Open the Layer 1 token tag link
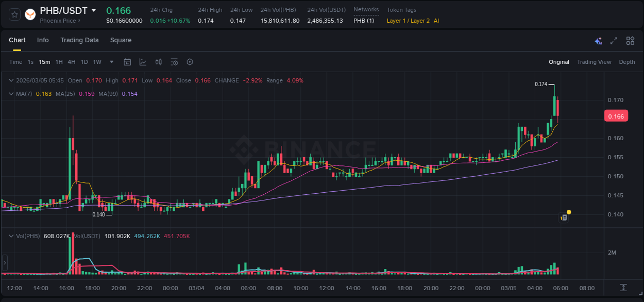Viewport: 644px width, 302px height. click(x=395, y=21)
